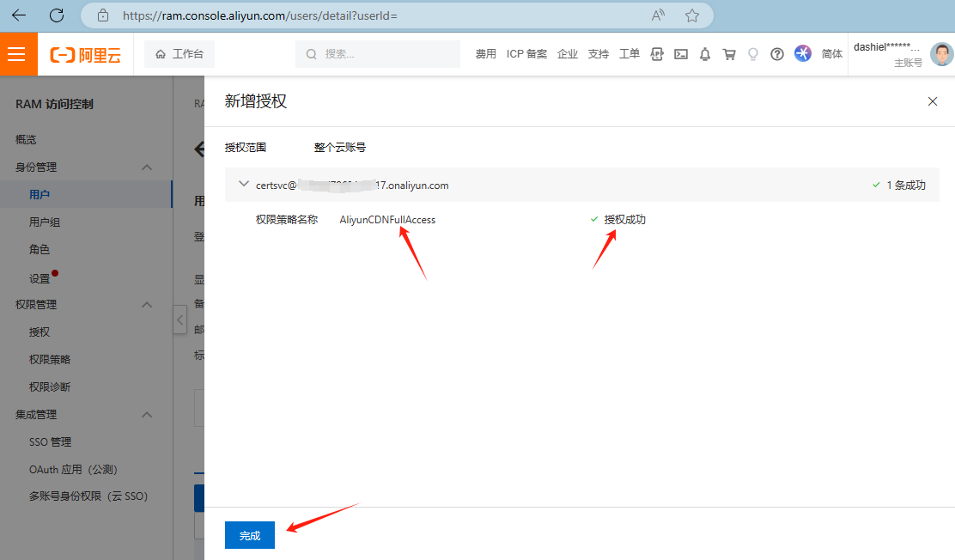Click the browser refresh icon
Viewport: 955px width, 560px height.
tap(57, 15)
